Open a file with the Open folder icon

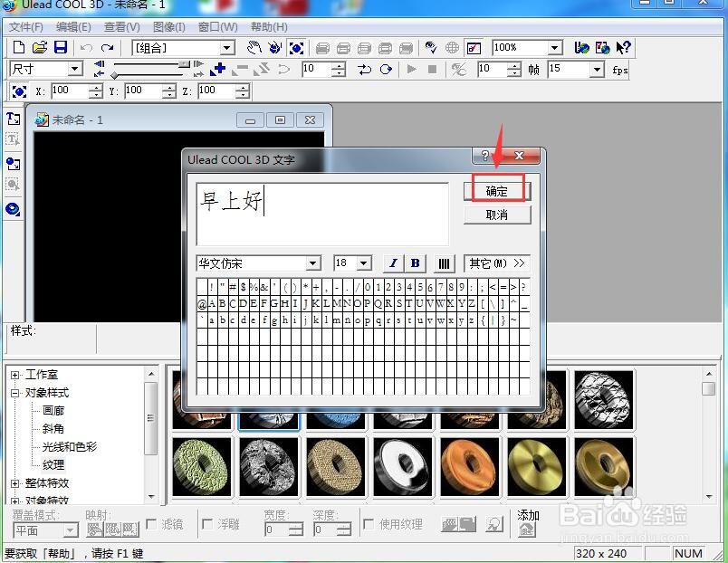40,47
